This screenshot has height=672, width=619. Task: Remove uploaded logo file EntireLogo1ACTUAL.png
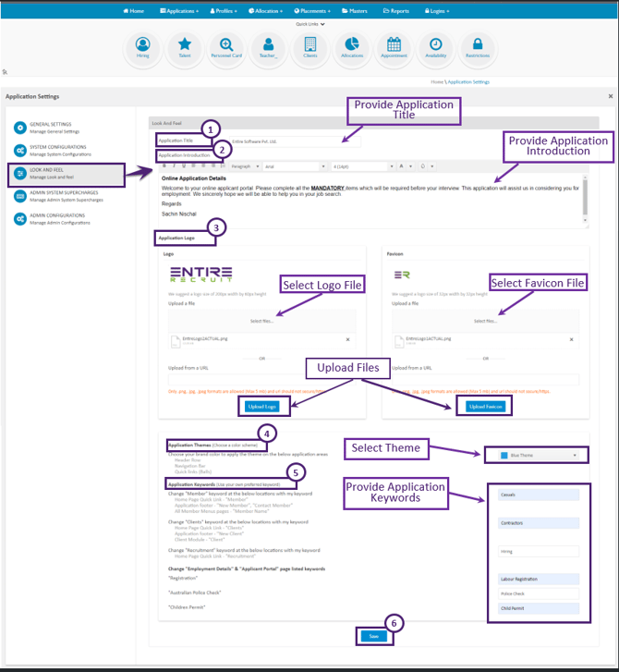point(349,340)
